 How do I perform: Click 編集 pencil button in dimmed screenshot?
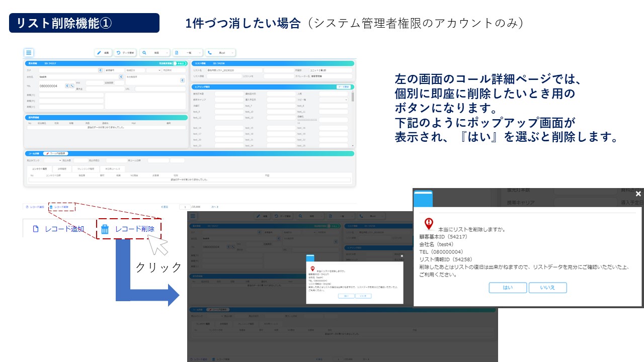click(x=263, y=216)
